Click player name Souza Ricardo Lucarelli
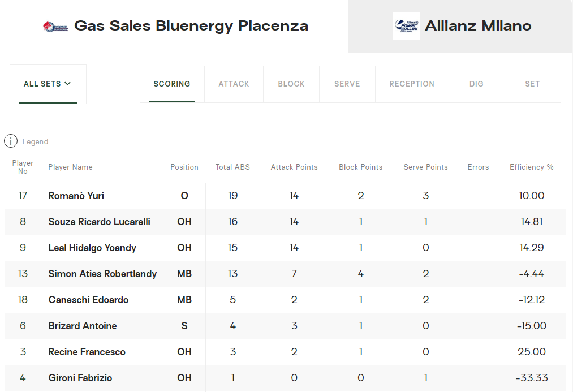Viewport: 573px width, 392px height. (x=99, y=222)
